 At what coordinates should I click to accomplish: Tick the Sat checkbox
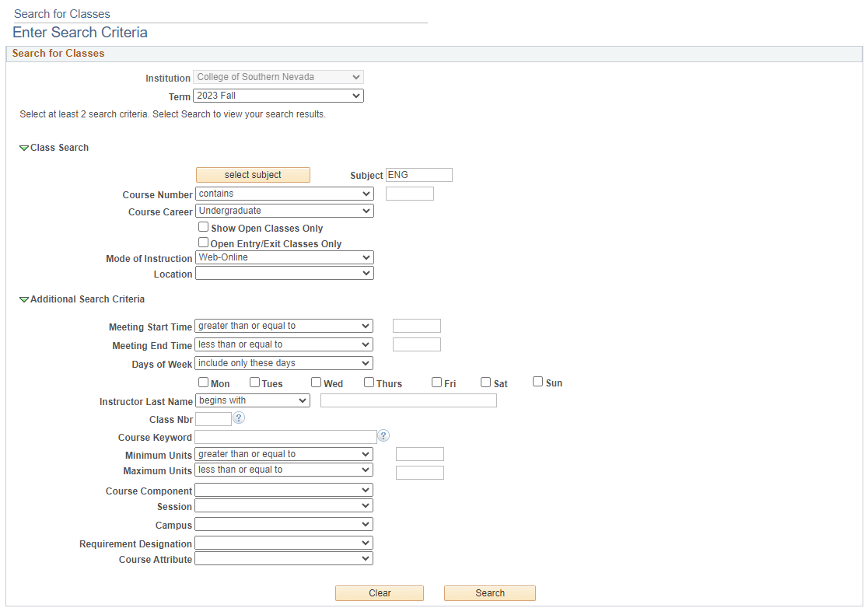coord(486,383)
